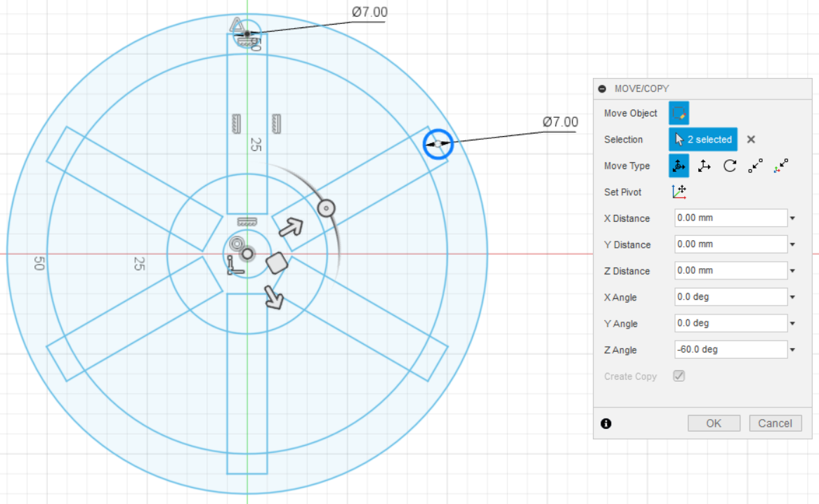
Task: Select the Move Object sketch objects icon
Action: point(679,113)
